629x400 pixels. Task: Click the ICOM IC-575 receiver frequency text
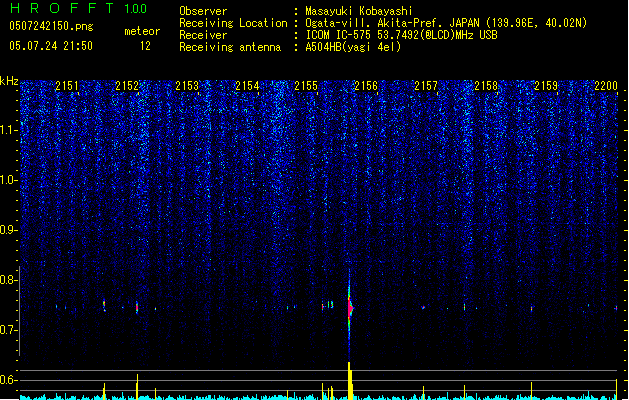401,35
